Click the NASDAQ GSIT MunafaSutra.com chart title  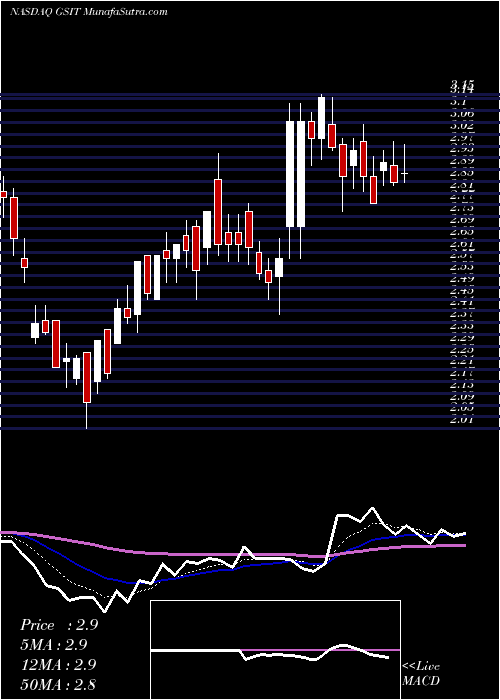coord(88,12)
